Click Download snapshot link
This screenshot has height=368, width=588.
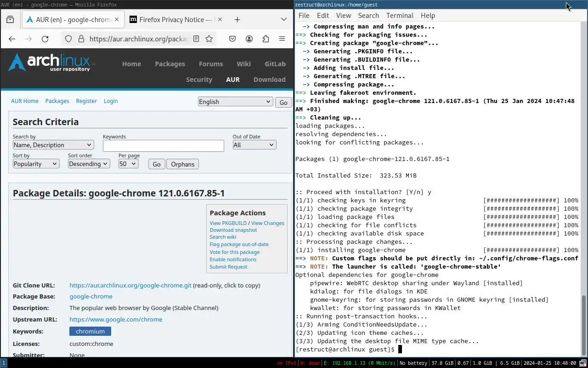pos(233,230)
